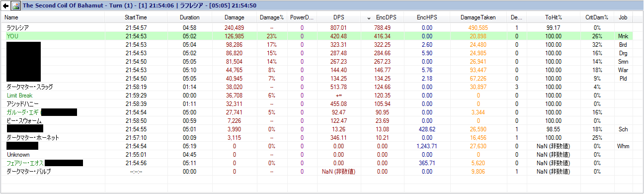The image size is (644, 196).
Task: Select the ダークマター・スラッグ row name
Action: pyautogui.click(x=30, y=87)
